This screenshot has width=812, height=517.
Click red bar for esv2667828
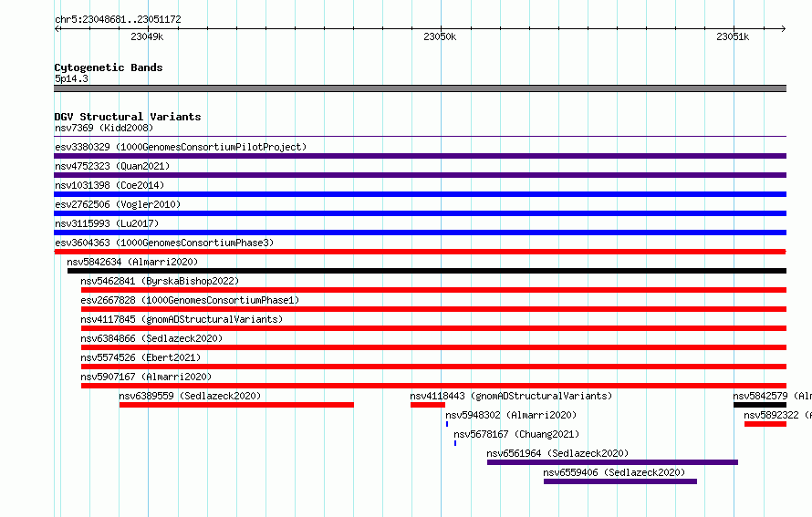pos(433,309)
